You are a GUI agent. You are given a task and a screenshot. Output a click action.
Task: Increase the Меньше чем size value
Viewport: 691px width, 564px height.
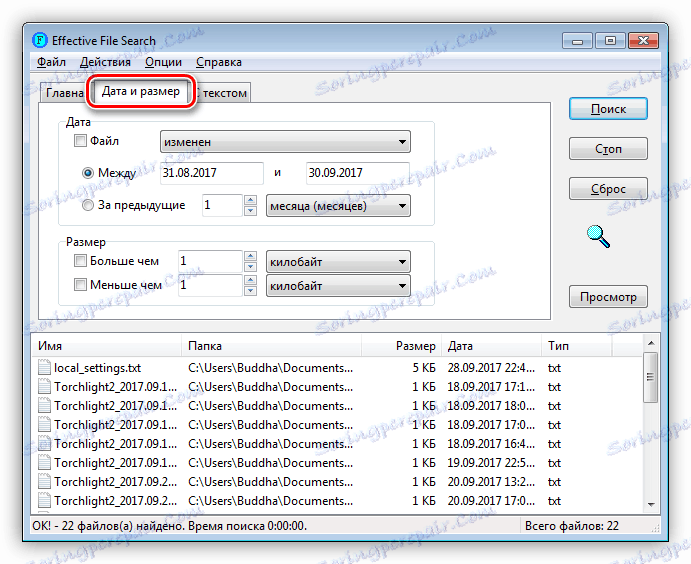tap(250, 280)
